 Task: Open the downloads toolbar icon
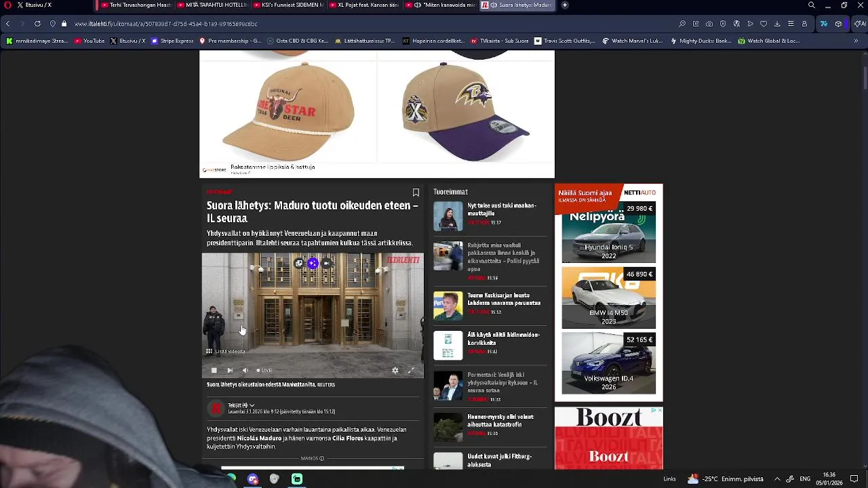coord(777,24)
